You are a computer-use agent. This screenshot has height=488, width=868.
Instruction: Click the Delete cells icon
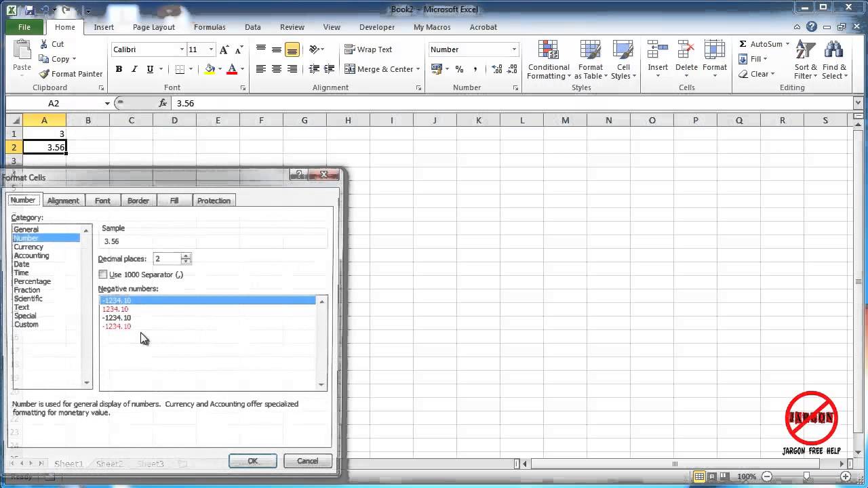pos(686,50)
